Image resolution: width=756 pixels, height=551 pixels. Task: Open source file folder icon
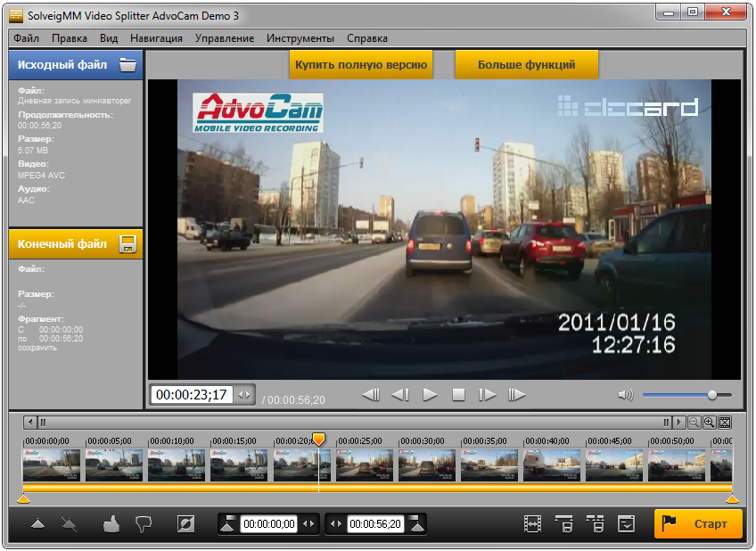[127, 64]
